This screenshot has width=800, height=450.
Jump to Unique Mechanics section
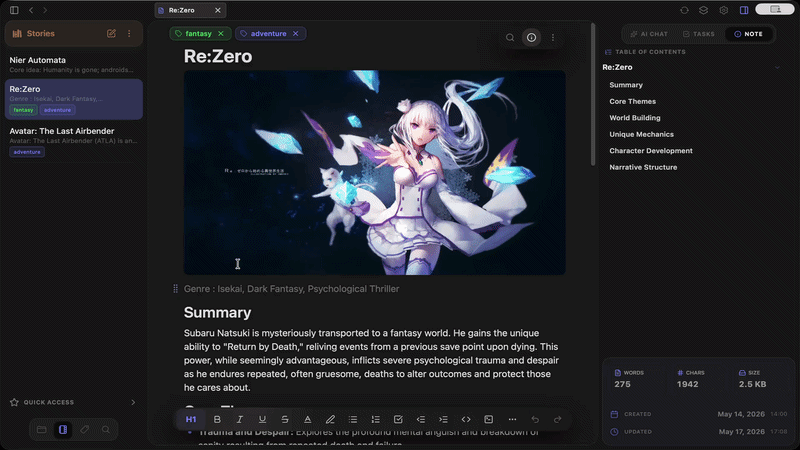[641, 134]
